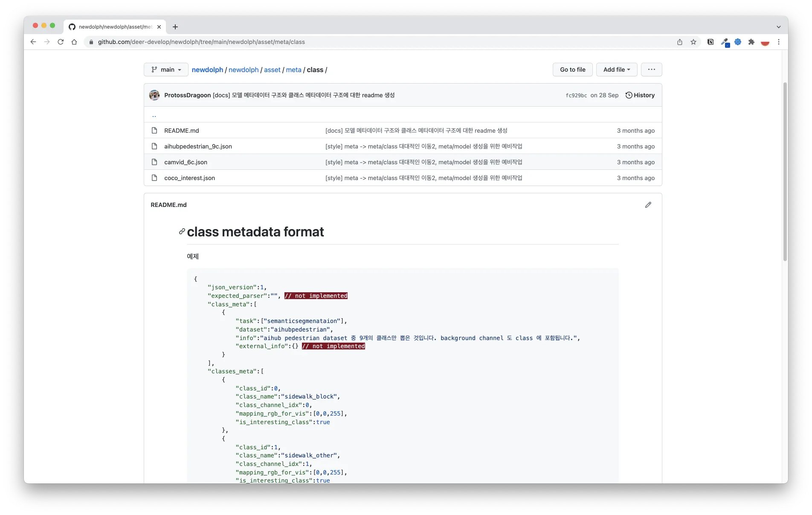Click the page vertical scrollbar
Screen dimensions: 812x515
click(x=785, y=171)
